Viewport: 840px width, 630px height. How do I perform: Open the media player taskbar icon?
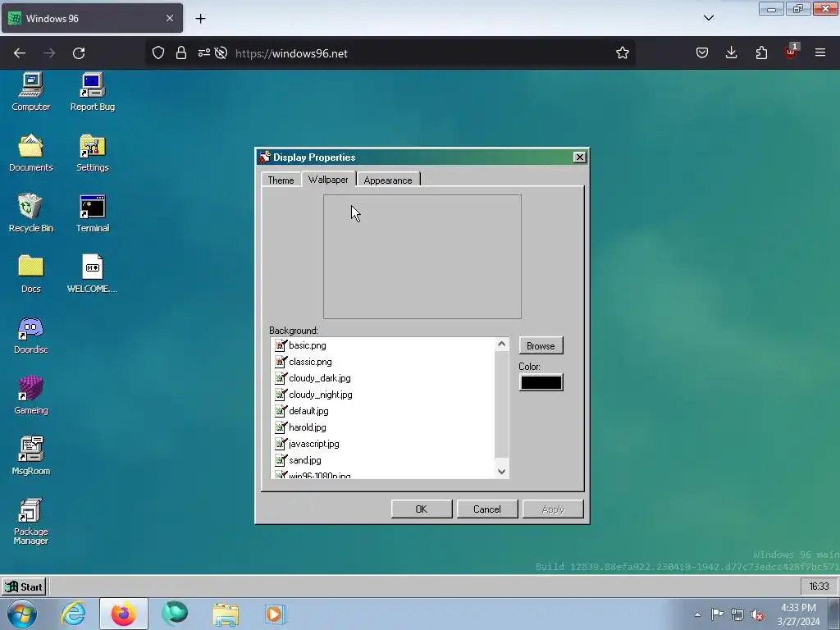click(x=276, y=614)
